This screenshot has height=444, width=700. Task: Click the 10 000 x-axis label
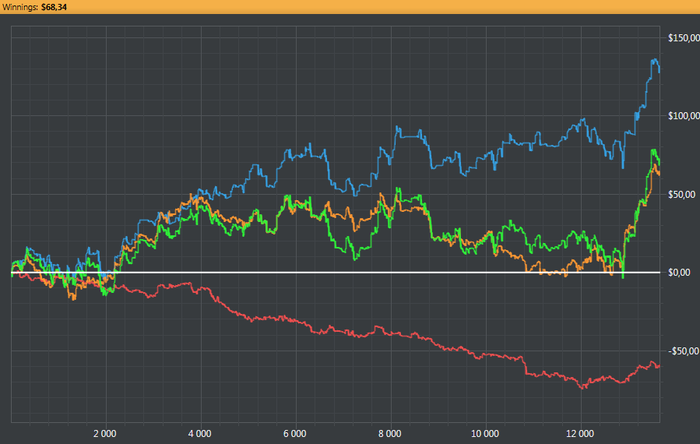(x=485, y=434)
